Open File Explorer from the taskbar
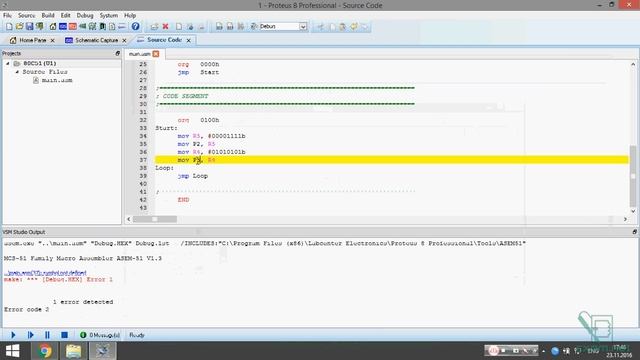The height and width of the screenshot is (360, 640). (73, 351)
